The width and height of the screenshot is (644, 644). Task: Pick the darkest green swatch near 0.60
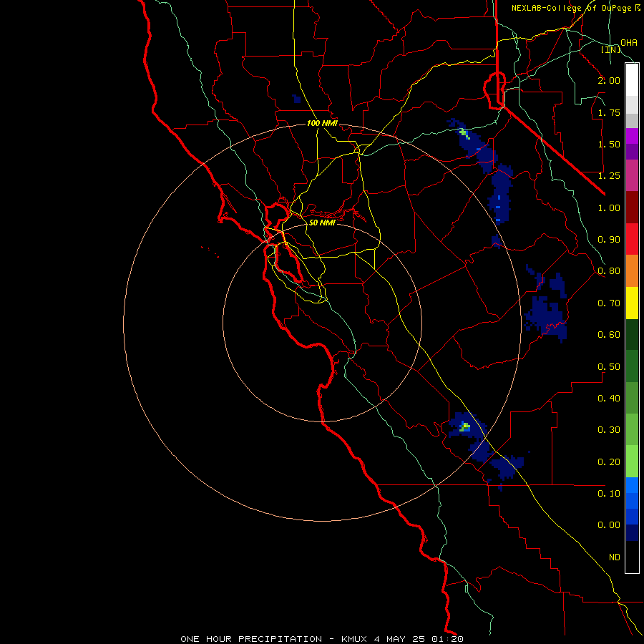632,334
